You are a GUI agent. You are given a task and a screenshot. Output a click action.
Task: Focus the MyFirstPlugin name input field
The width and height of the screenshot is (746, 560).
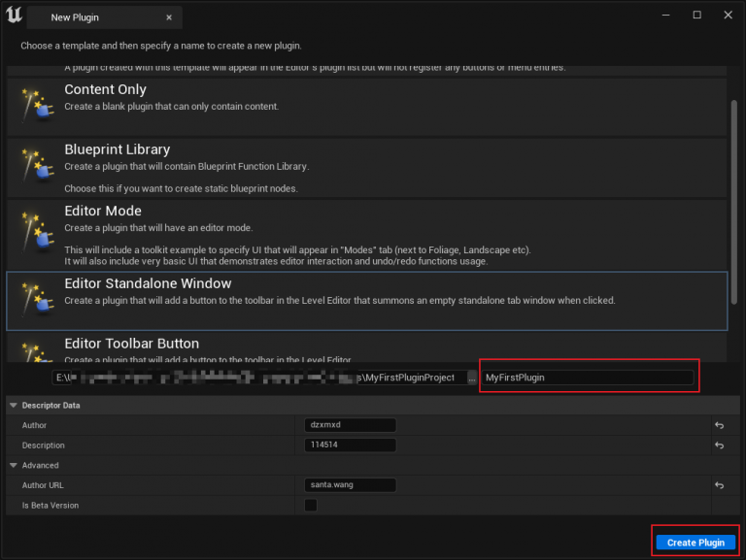tap(588, 378)
